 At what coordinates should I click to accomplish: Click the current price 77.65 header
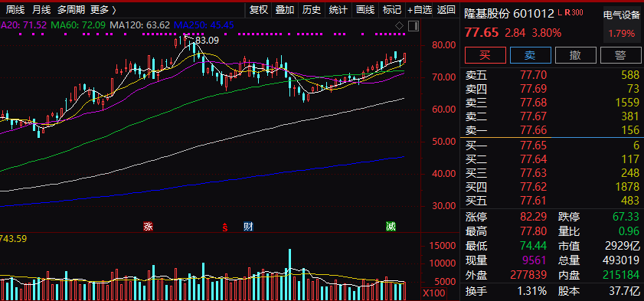point(482,32)
